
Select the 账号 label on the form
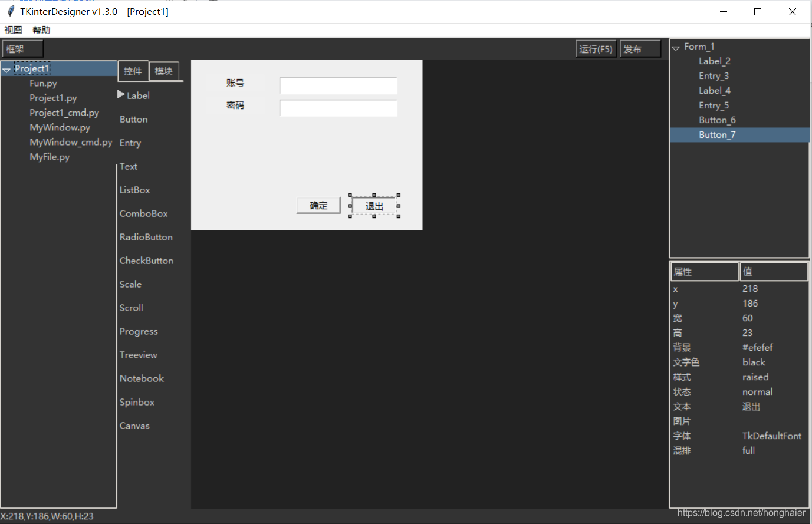[x=235, y=83]
